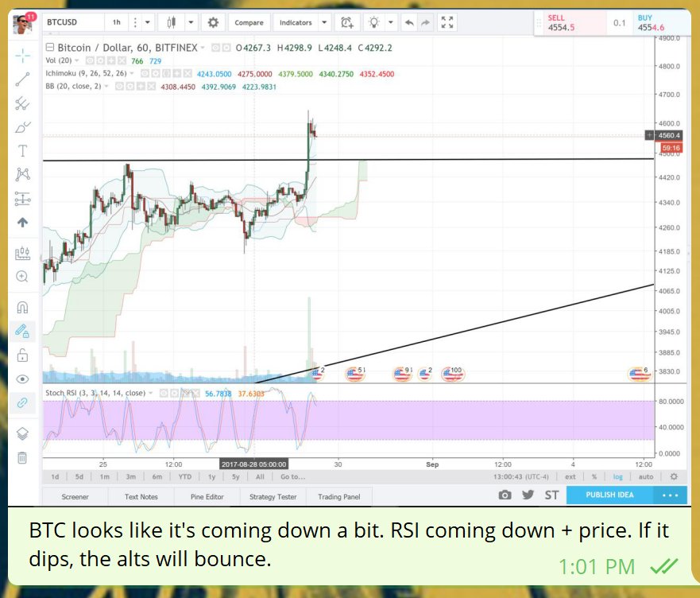Take a chart snapshot with camera icon
Viewport: 700px width, 598px height.
tap(505, 495)
